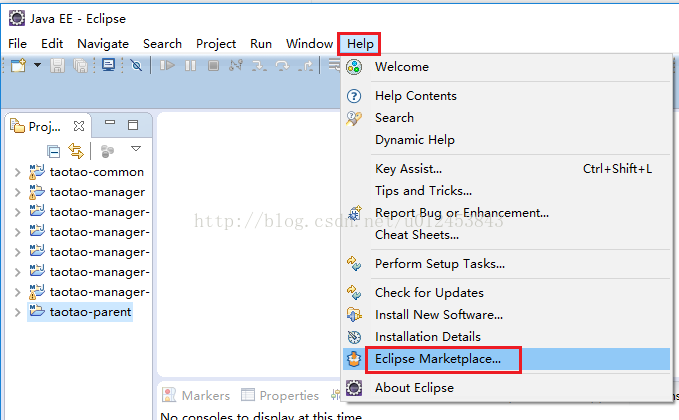Select Dynamic Help menu entry
The width and height of the screenshot is (679, 420).
[507, 140]
